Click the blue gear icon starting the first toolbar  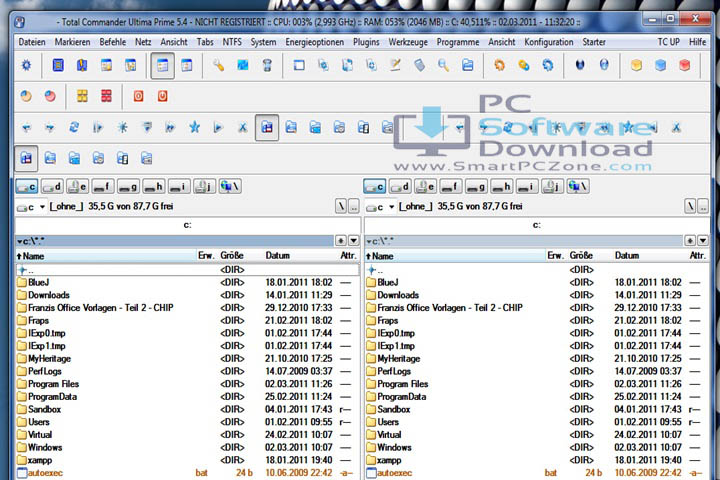click(26, 65)
